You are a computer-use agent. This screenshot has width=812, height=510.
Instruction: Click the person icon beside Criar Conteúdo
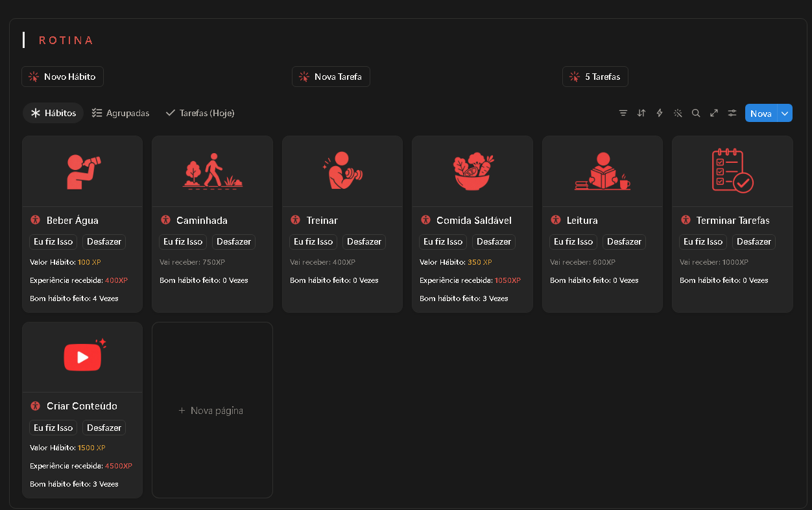(x=36, y=406)
